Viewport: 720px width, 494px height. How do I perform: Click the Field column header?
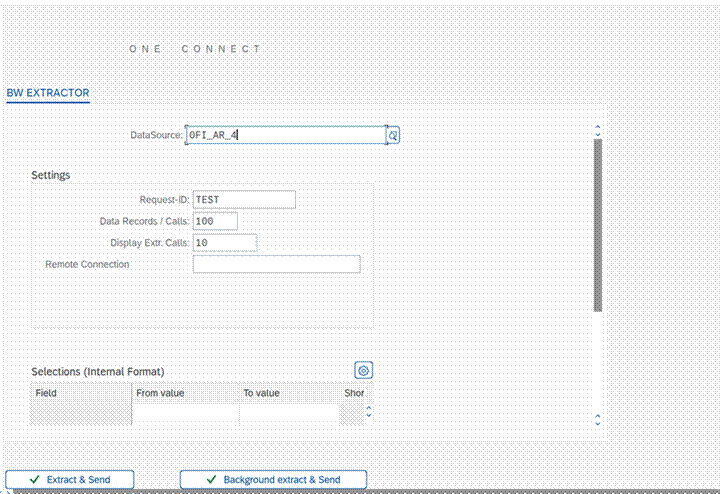(x=81, y=393)
